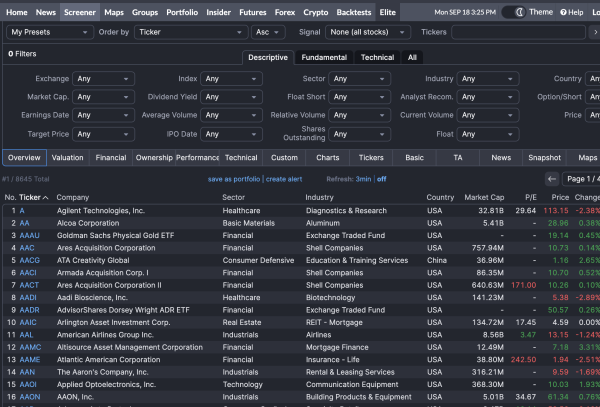Viewport: 600px width, 407px height.
Task: Switch to the Fundamental filters tab
Action: [324, 57]
